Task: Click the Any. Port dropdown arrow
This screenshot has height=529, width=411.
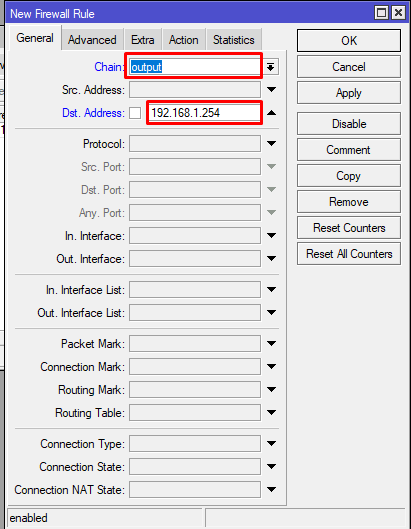Action: click(271, 213)
